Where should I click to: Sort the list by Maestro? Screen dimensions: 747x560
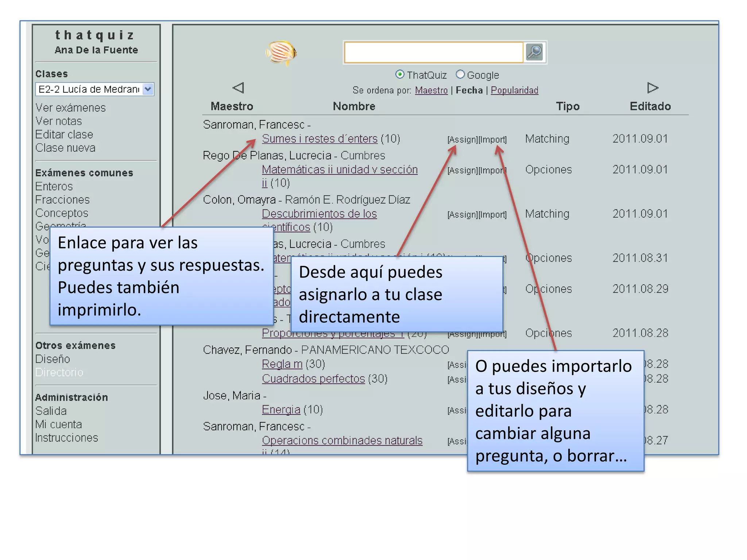pyautogui.click(x=431, y=90)
